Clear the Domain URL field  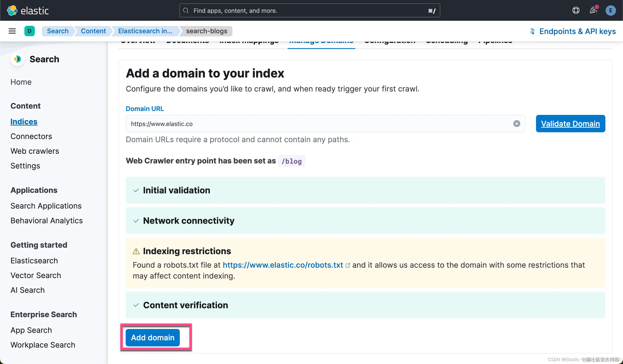point(516,124)
